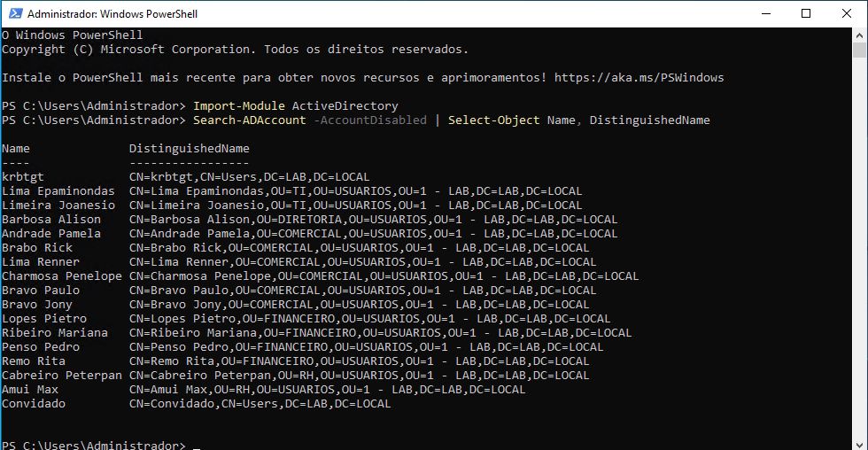This screenshot has width=868, height=450.
Task: Close the PowerShell window
Action: tap(847, 13)
